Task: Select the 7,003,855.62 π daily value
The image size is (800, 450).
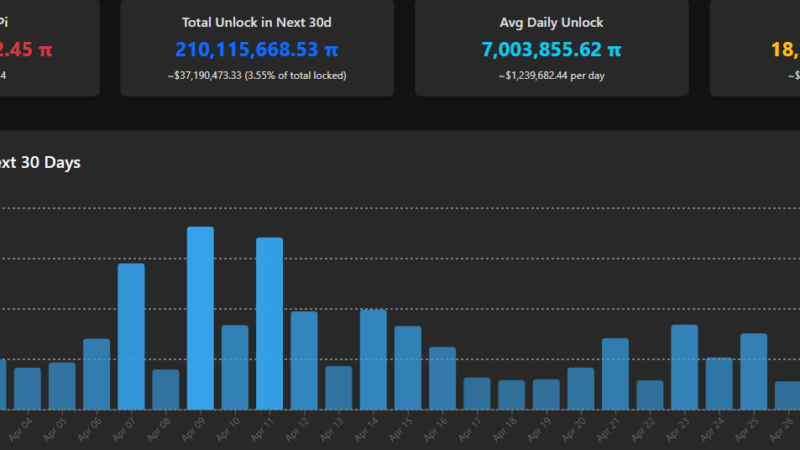Action: (551, 49)
